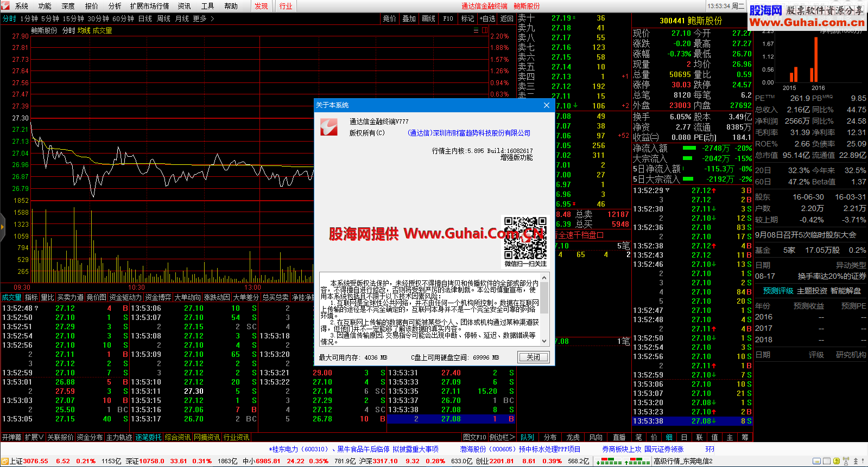Viewport: 868px width, 467px height.
Task: Select the 涨跌动因 indicator tab
Action: click(x=217, y=297)
